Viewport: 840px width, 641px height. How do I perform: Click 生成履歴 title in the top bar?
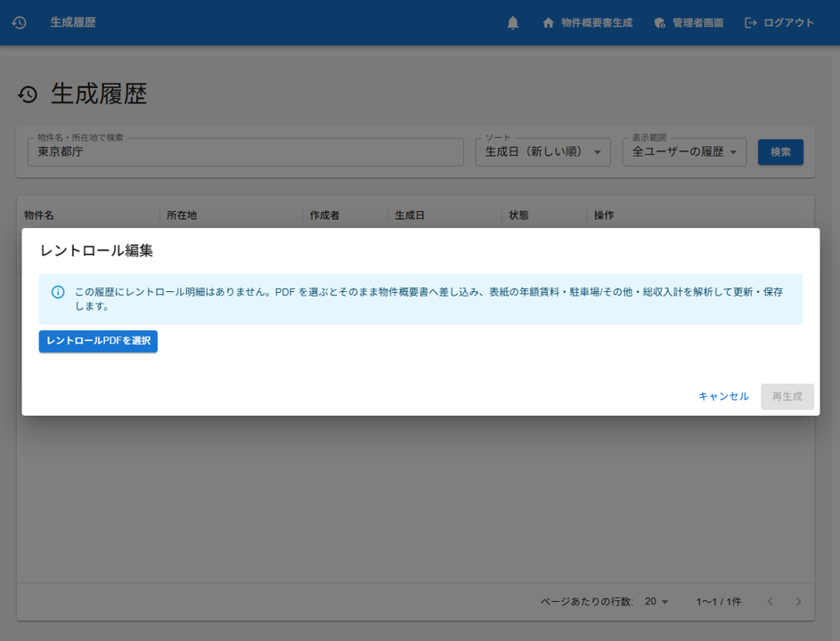click(x=73, y=22)
